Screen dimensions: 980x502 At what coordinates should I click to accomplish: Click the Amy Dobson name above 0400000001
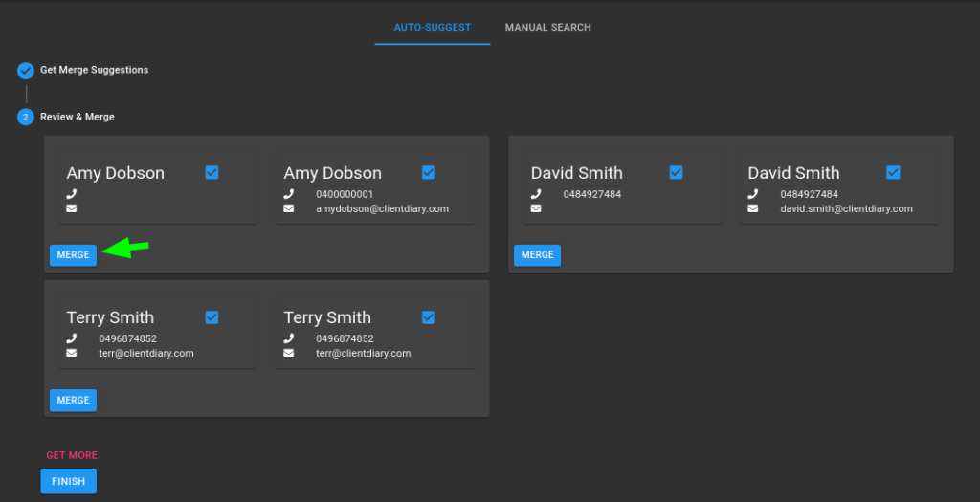pos(332,173)
